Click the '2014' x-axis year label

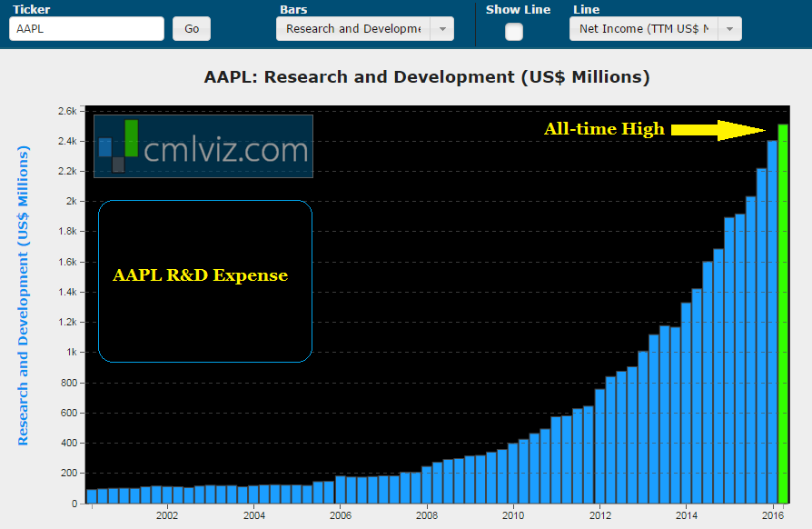686,515
